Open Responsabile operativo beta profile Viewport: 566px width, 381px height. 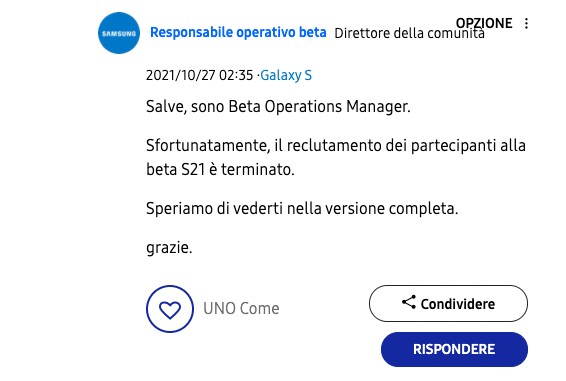click(238, 33)
